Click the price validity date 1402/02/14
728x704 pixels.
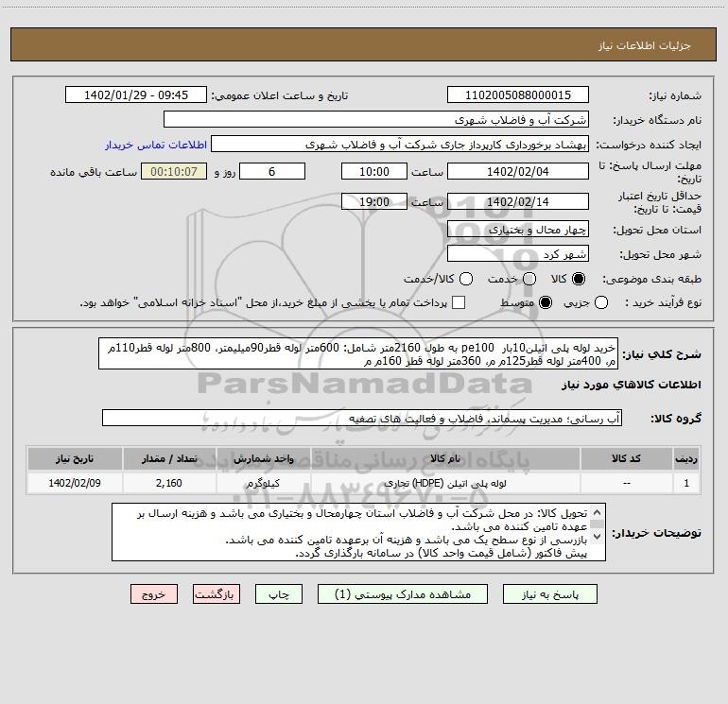[x=518, y=201]
